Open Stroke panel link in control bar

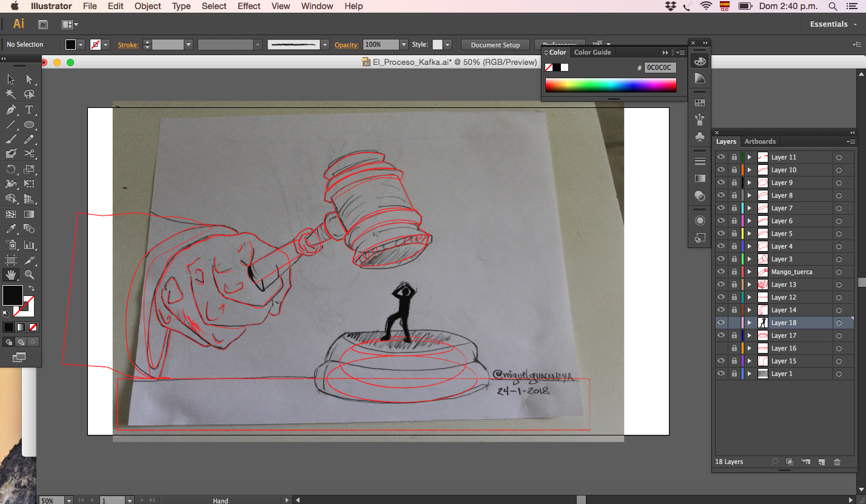[128, 45]
